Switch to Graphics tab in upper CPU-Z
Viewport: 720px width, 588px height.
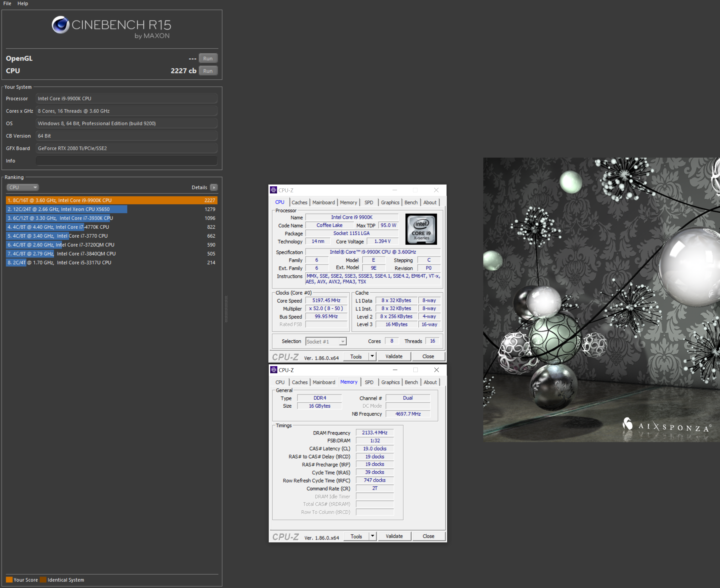click(390, 203)
